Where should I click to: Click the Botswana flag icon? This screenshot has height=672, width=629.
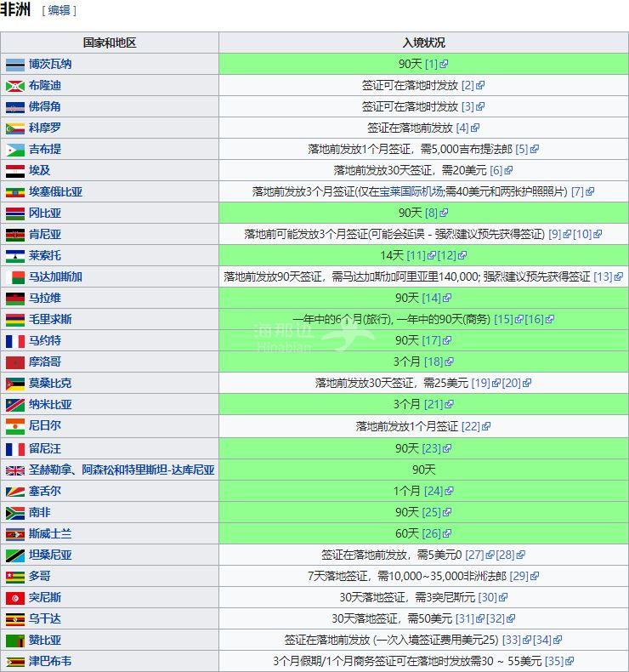[14, 65]
